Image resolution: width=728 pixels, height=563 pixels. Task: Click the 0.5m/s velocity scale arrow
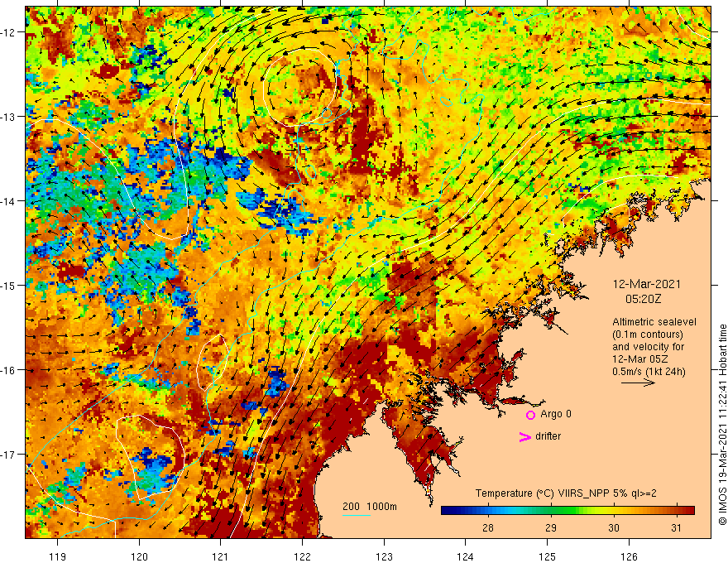tap(638, 383)
